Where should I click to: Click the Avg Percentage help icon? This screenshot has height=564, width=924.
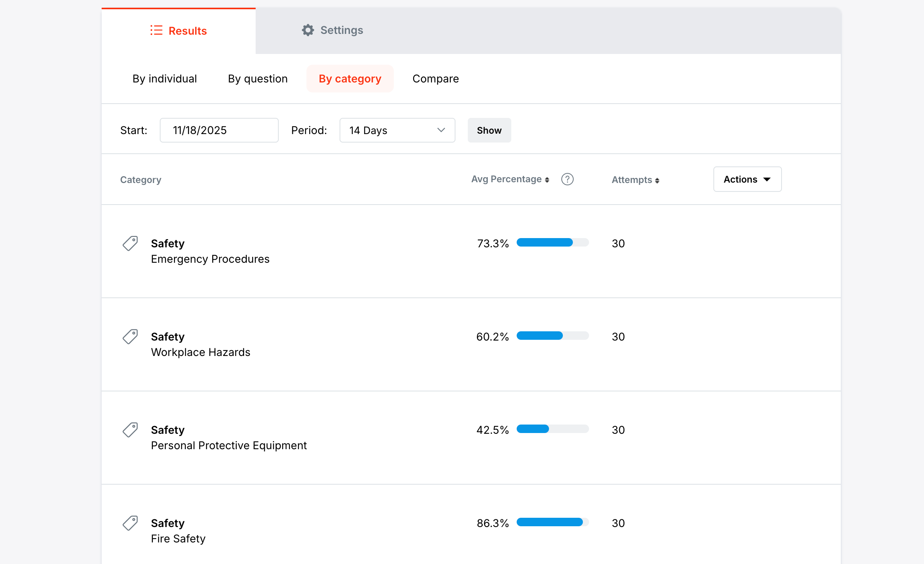pyautogui.click(x=567, y=180)
